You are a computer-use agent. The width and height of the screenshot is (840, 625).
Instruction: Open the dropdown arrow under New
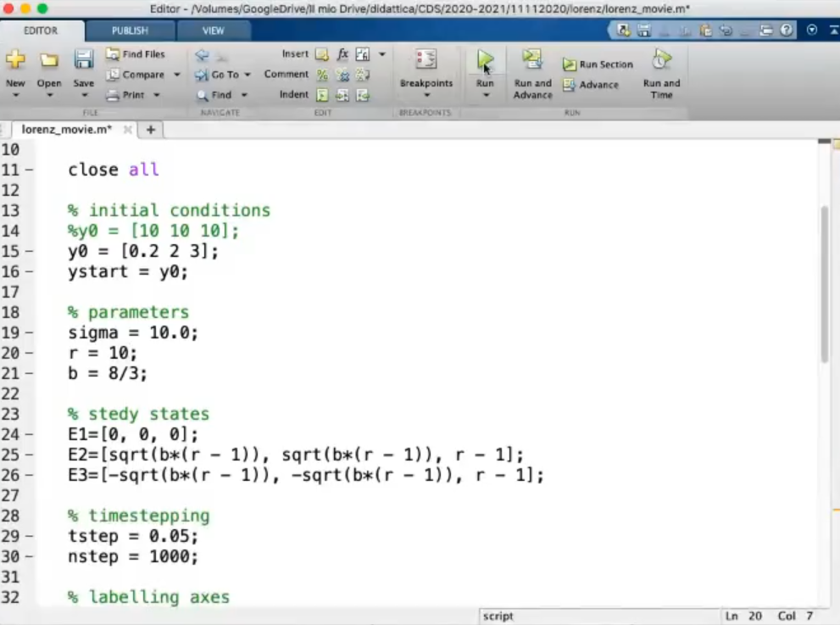[15, 95]
